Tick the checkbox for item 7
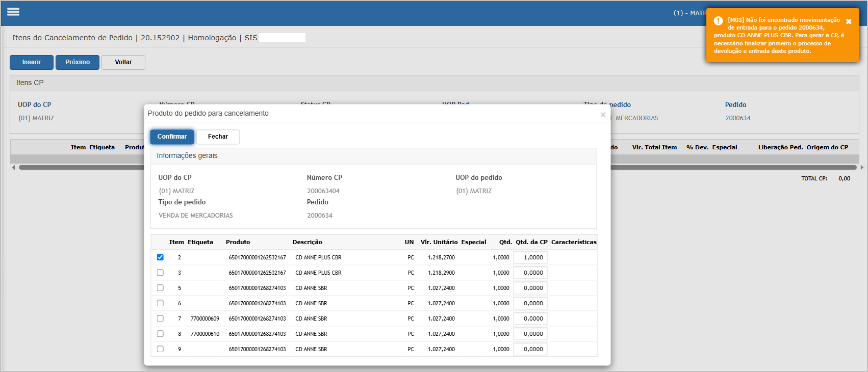Image resolution: width=868 pixels, height=372 pixels. click(x=160, y=318)
